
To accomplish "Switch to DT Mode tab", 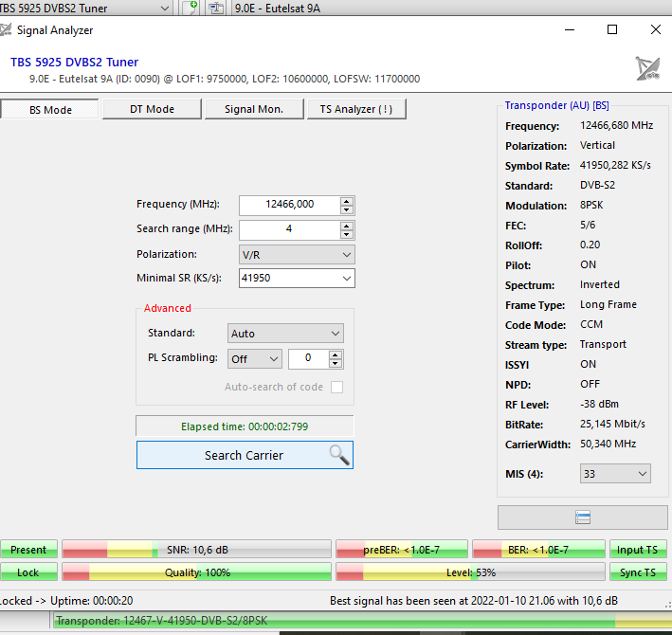I will pyautogui.click(x=152, y=109).
